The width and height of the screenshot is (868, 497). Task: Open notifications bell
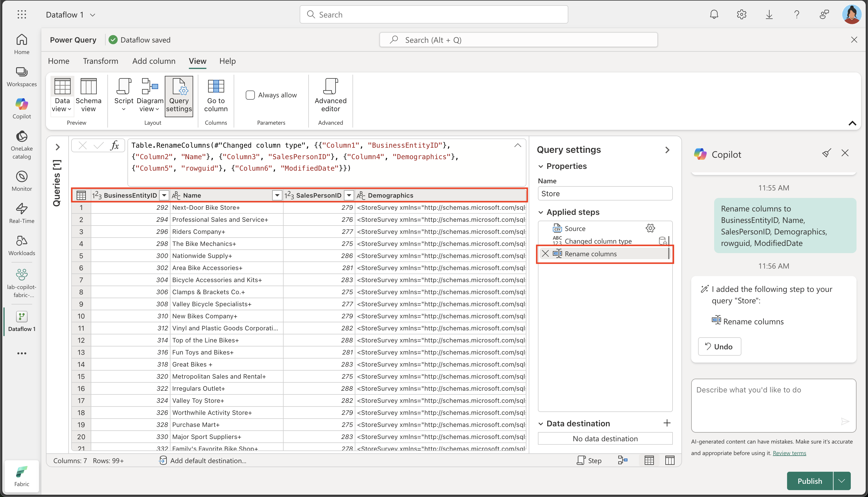click(714, 14)
